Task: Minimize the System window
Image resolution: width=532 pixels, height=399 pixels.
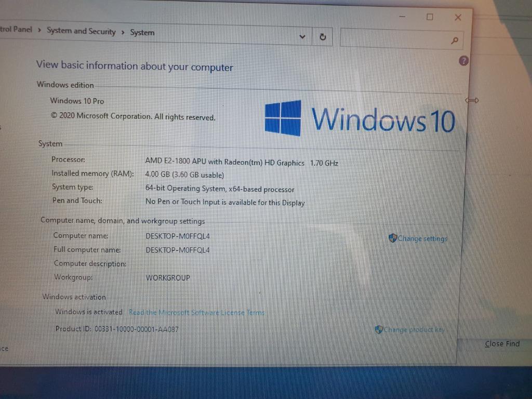Action: click(403, 16)
